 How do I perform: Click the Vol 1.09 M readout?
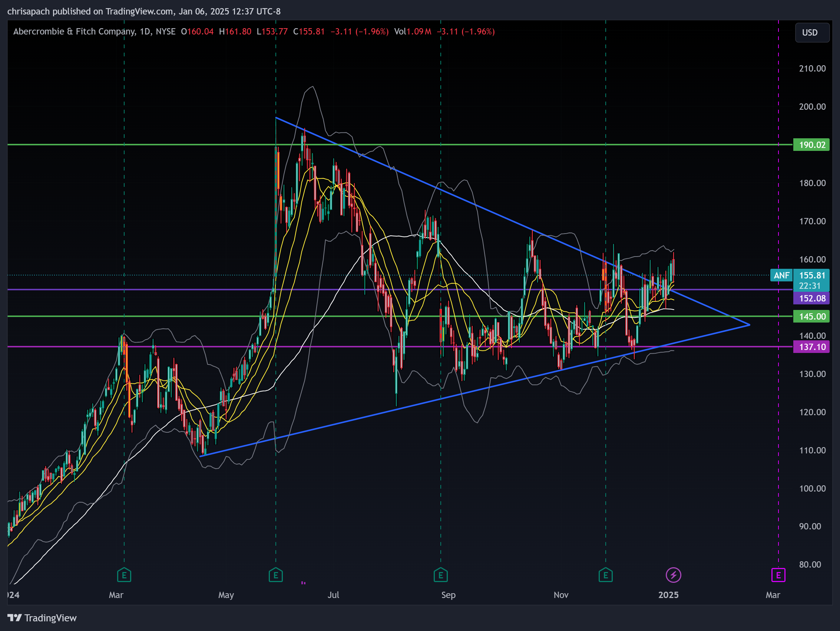413,32
